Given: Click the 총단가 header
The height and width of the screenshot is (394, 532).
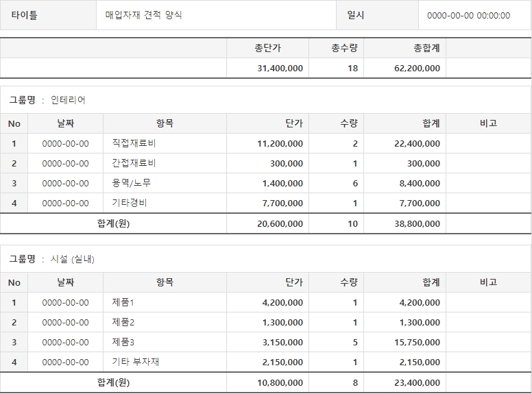Looking at the screenshot, I should pyautogui.click(x=267, y=48).
